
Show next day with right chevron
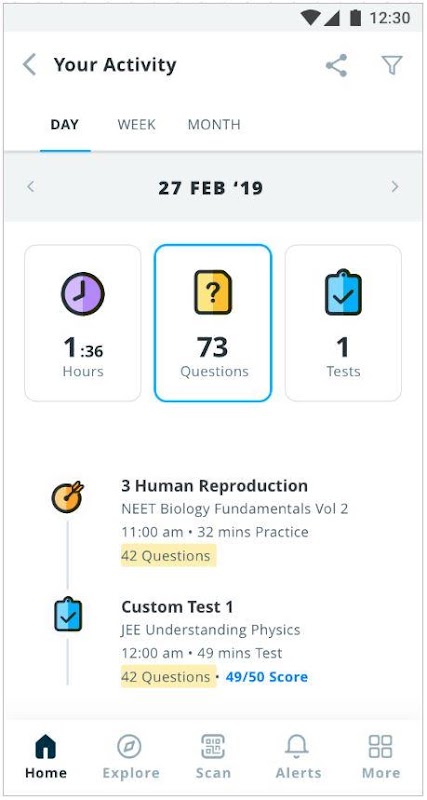(x=395, y=187)
